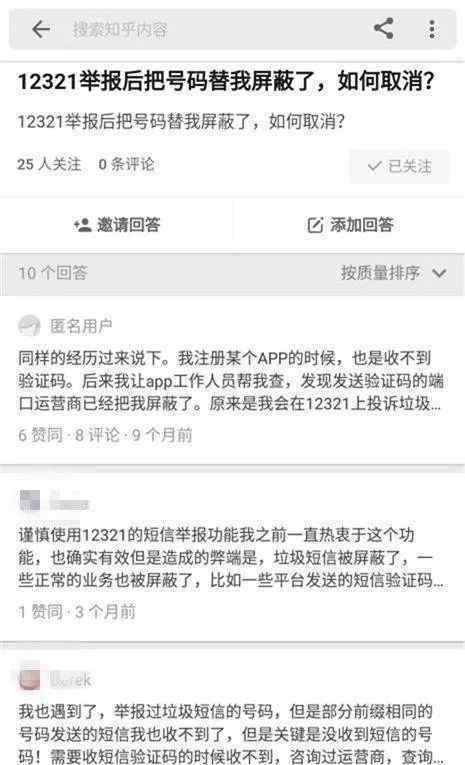This screenshot has height=765, width=465.
Task: Open the three-dot overflow menu
Action: (x=432, y=29)
